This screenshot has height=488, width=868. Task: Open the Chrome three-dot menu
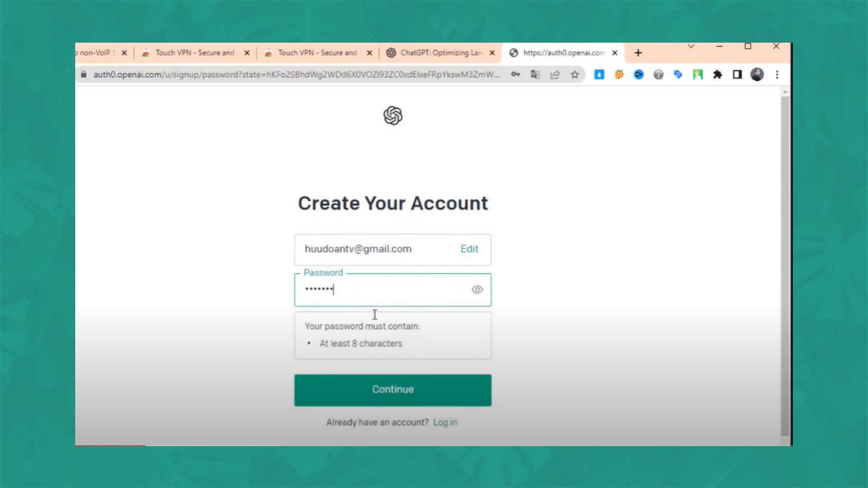pos(778,74)
